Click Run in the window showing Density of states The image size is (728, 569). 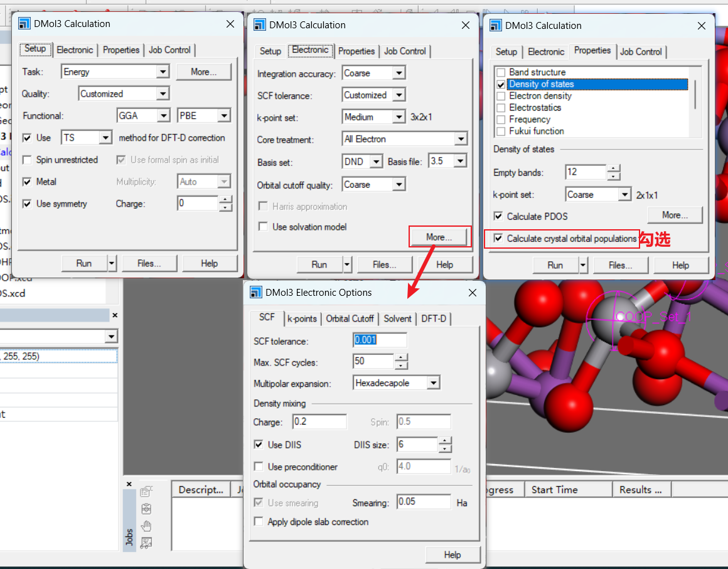click(x=555, y=265)
